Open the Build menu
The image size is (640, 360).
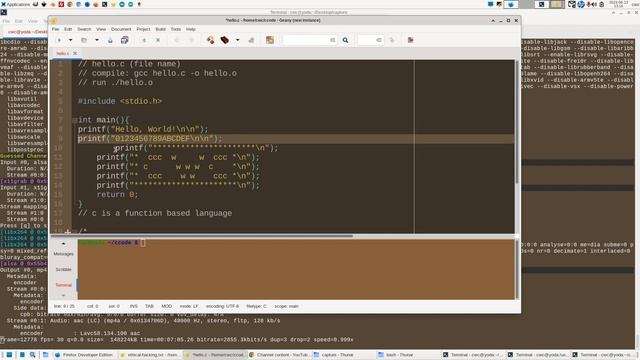pyautogui.click(x=160, y=29)
